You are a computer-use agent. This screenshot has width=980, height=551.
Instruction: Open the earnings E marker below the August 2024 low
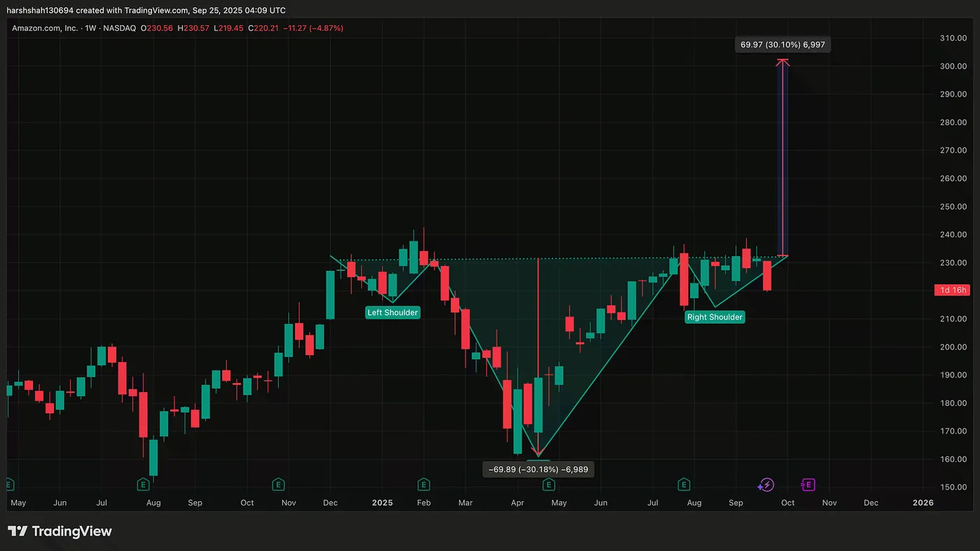[143, 484]
